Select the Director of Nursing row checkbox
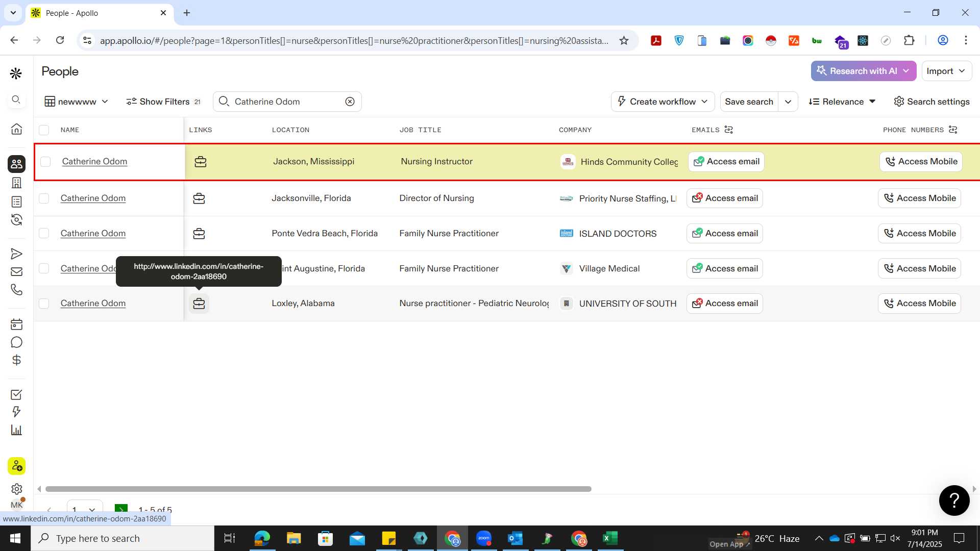The height and width of the screenshot is (551, 980). tap(44, 198)
